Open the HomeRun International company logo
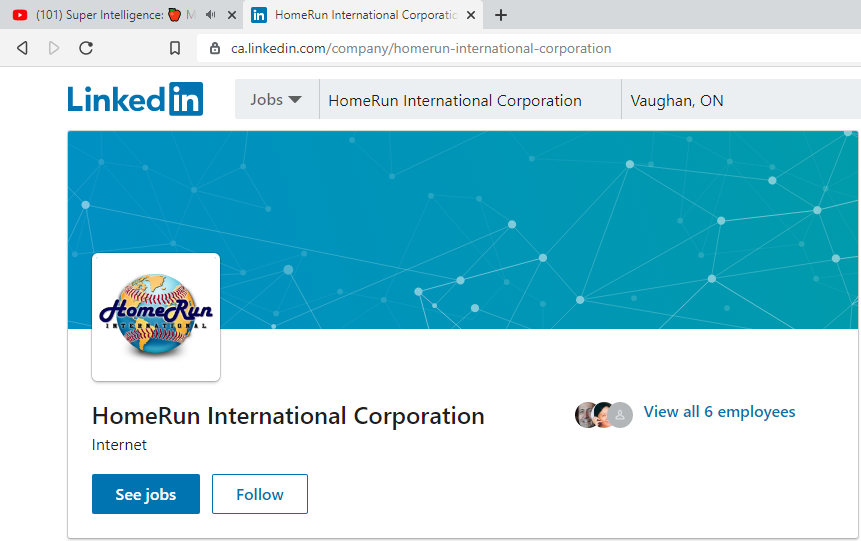Viewport: 861px width, 541px height. (156, 317)
